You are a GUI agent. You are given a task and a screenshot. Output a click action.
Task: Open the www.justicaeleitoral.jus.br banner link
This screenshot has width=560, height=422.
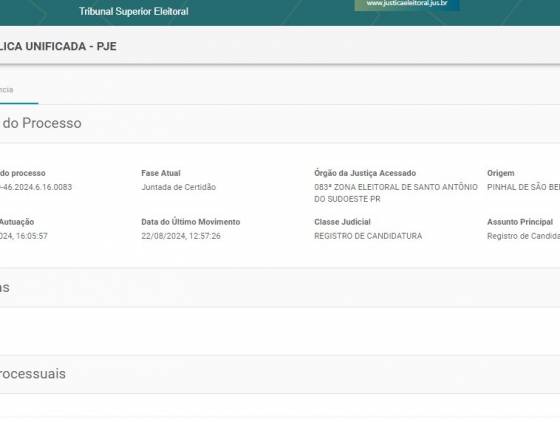pyautogui.click(x=407, y=4)
